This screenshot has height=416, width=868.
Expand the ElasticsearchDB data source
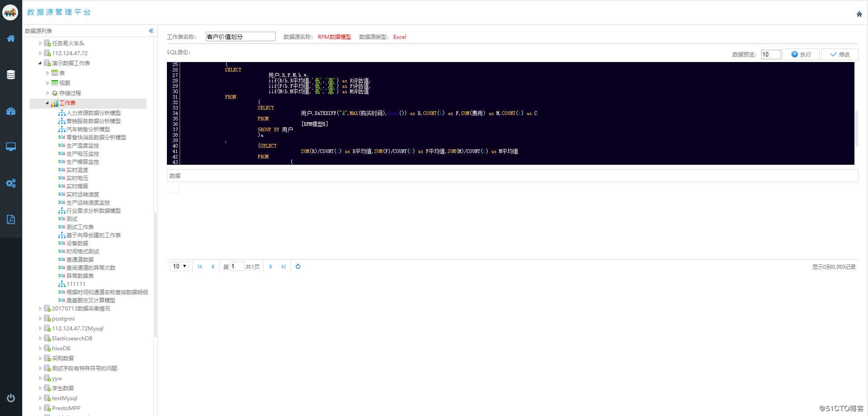point(40,339)
